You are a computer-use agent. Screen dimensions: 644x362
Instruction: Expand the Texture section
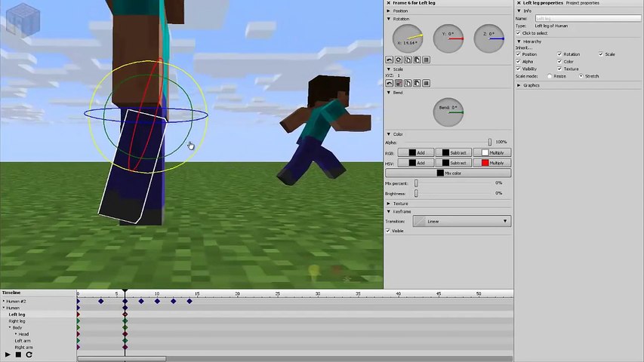pyautogui.click(x=389, y=204)
